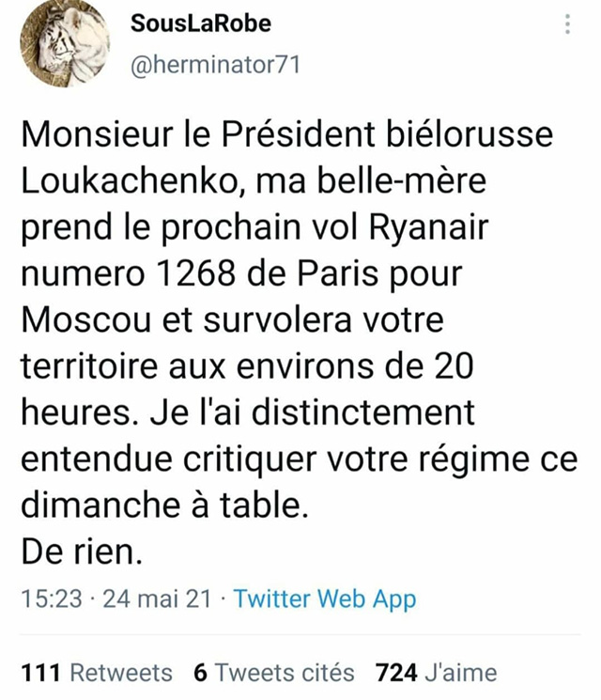Click the phrase dimanche à table
Image resolution: width=601 pixels, height=700 pixels.
pos(163,506)
